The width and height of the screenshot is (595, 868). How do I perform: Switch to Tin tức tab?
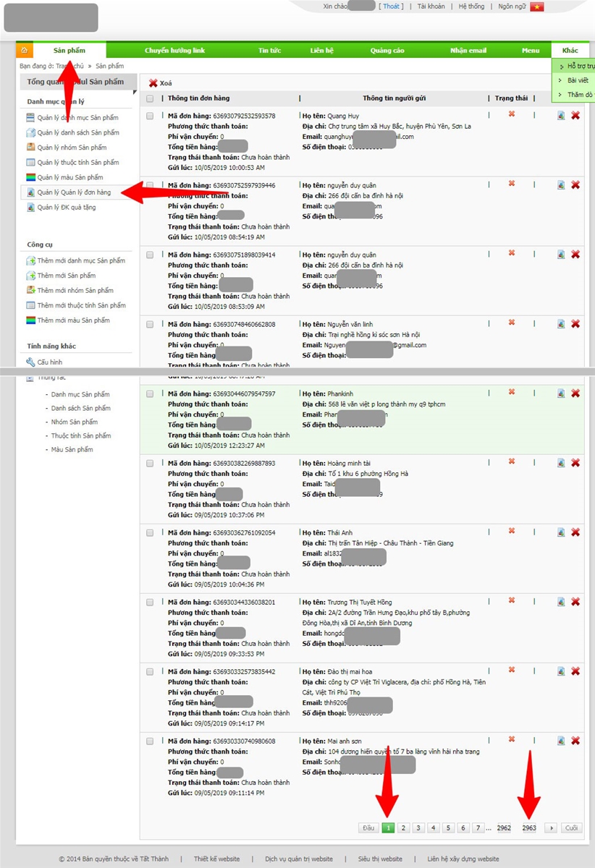(x=269, y=51)
